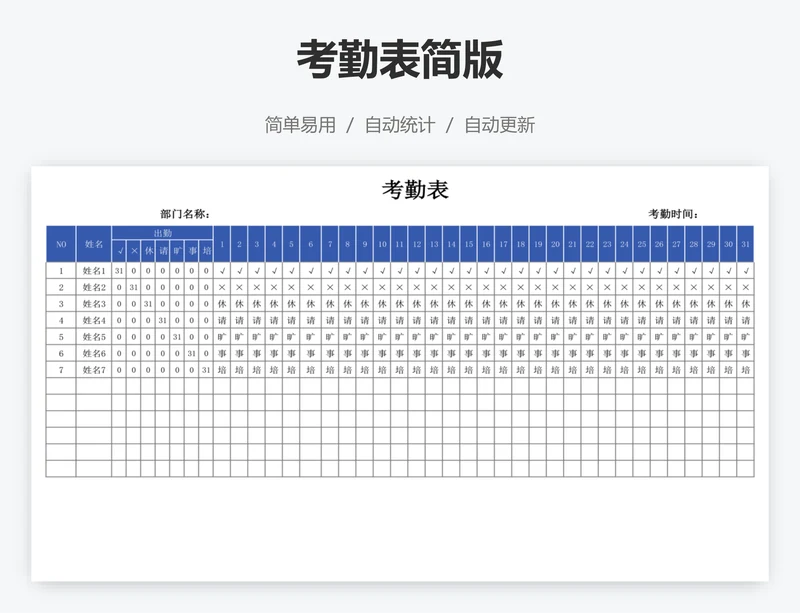Click row number 7 in NO column

click(61, 370)
